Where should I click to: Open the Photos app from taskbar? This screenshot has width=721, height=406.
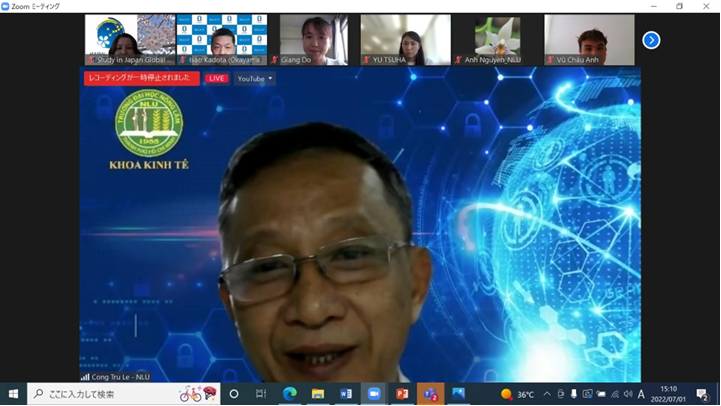tap(458, 394)
